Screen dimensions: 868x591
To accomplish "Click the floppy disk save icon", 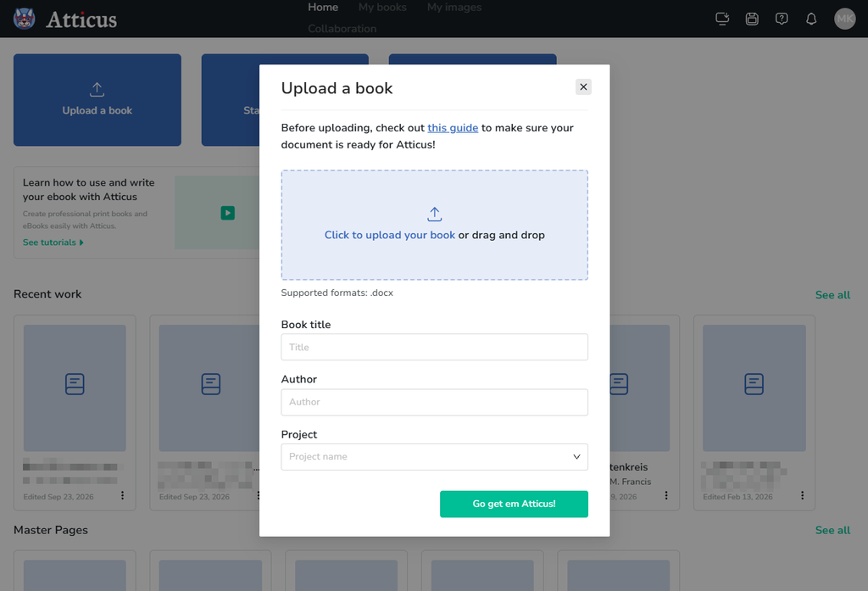I will pyautogui.click(x=752, y=19).
